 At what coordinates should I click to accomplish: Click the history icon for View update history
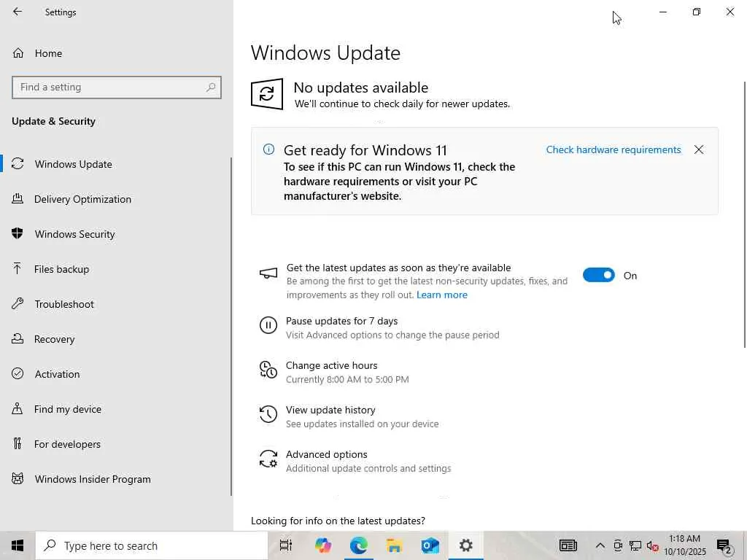268,414
